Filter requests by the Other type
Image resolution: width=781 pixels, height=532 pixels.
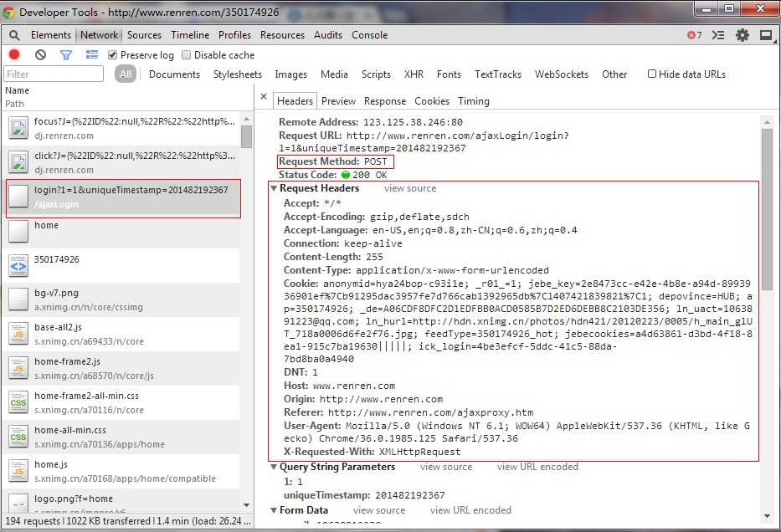(614, 74)
